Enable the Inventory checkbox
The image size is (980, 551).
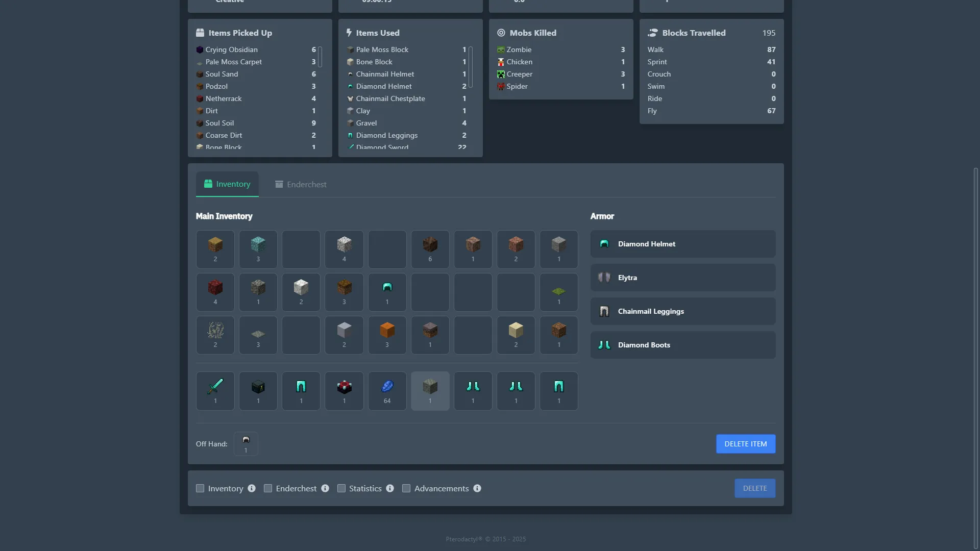(200, 488)
